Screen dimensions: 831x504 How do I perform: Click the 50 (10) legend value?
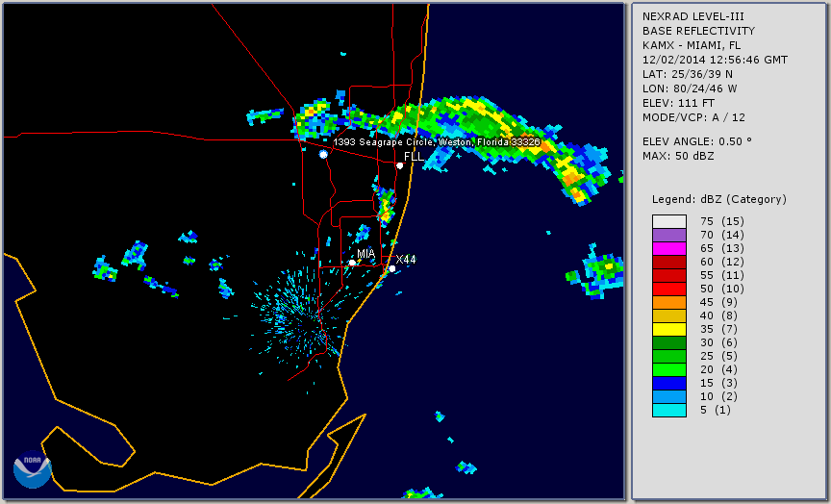(721, 289)
